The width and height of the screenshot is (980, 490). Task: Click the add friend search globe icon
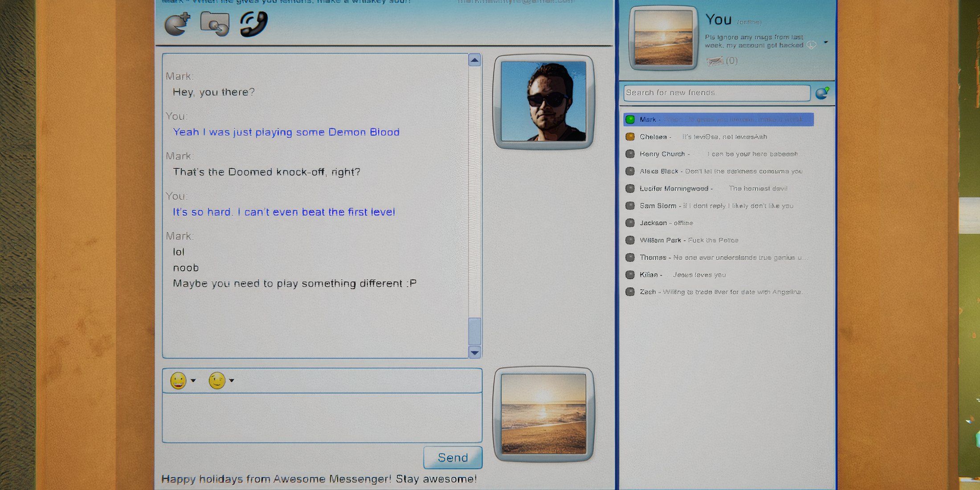[x=822, y=93]
